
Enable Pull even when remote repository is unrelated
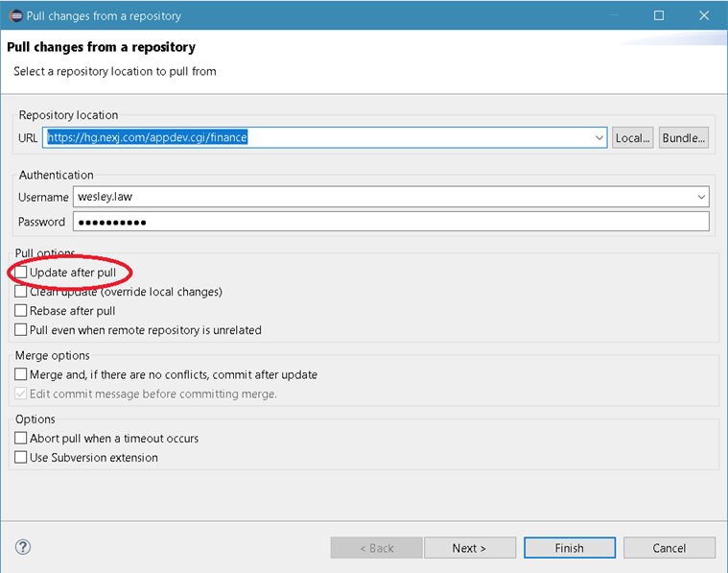point(21,330)
